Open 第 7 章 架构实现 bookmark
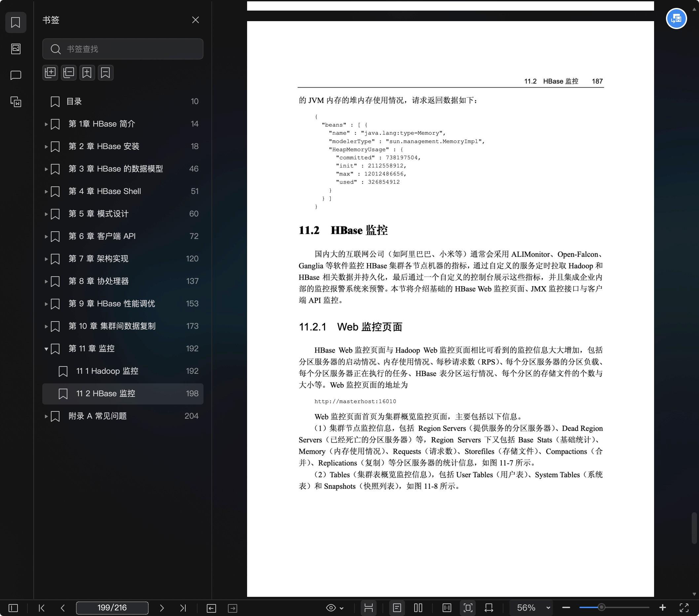The width and height of the screenshot is (699, 616). point(123,259)
